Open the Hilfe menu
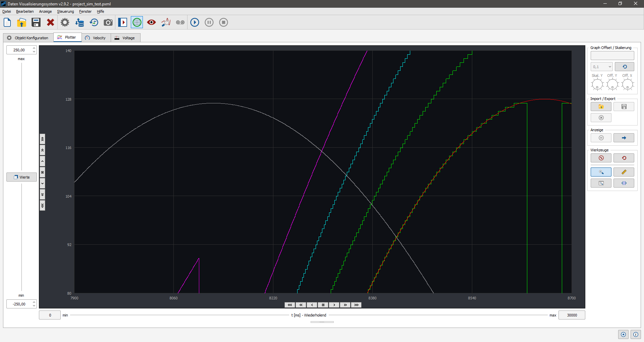 [100, 11]
